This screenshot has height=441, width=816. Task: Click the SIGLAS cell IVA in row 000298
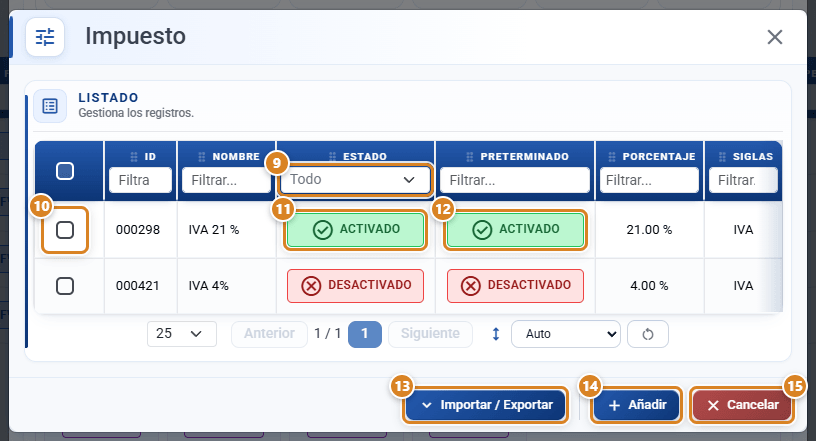(743, 230)
